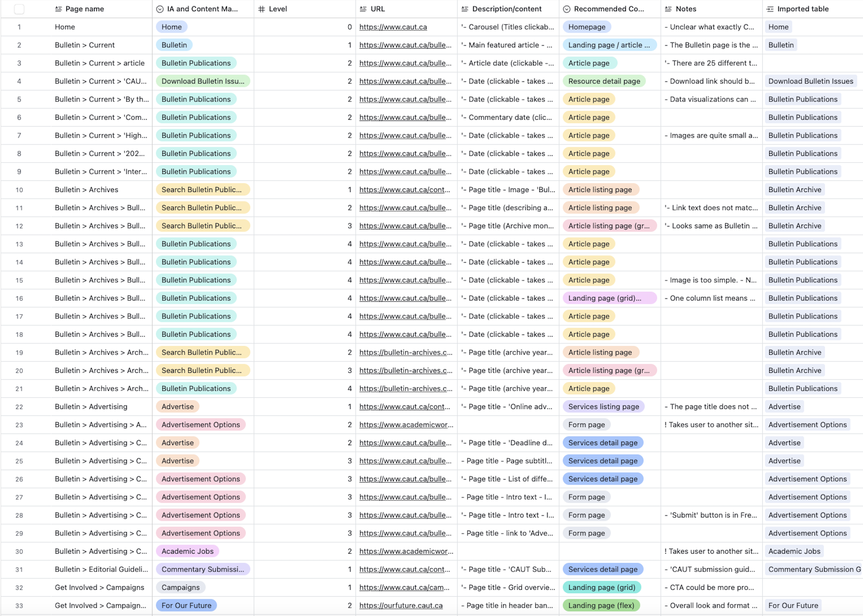Image resolution: width=863 pixels, height=616 pixels.
Task: Open the Level column header menu
Action: [x=278, y=9]
